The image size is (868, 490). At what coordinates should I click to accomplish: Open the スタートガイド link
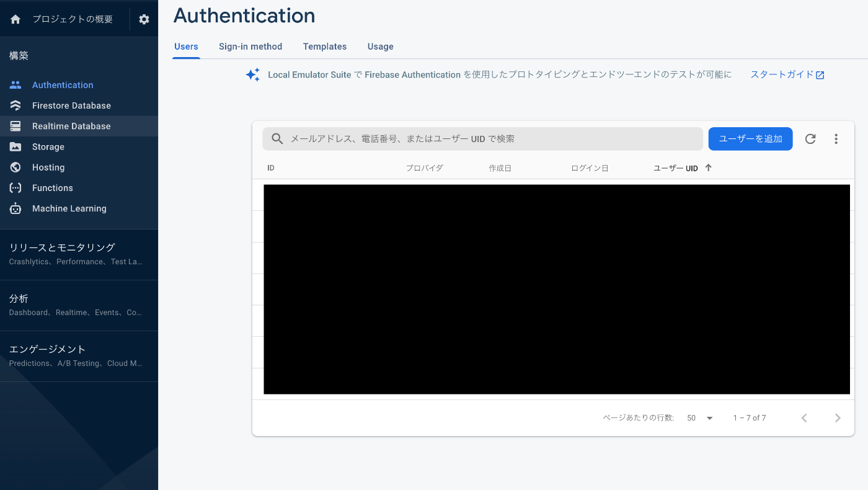pos(782,74)
